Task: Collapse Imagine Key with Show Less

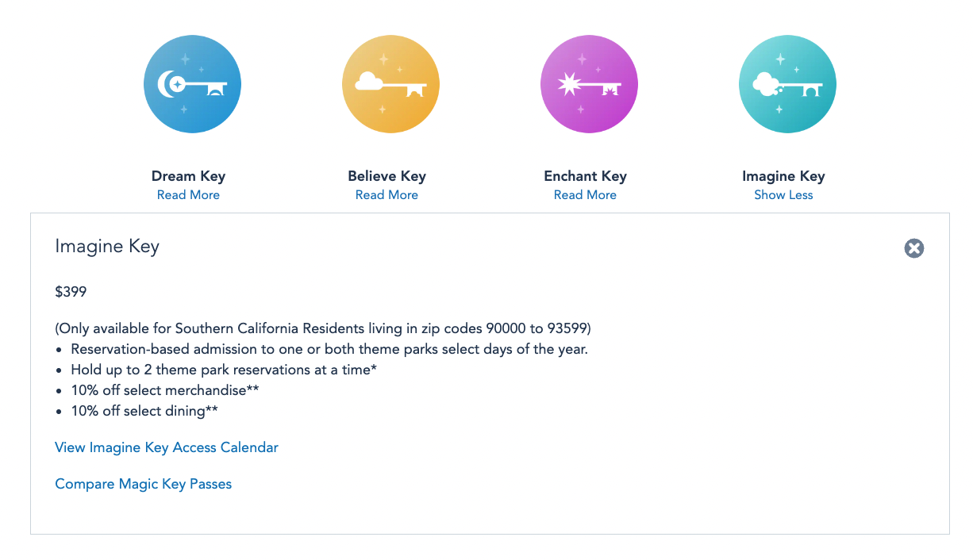Action: 783,195
